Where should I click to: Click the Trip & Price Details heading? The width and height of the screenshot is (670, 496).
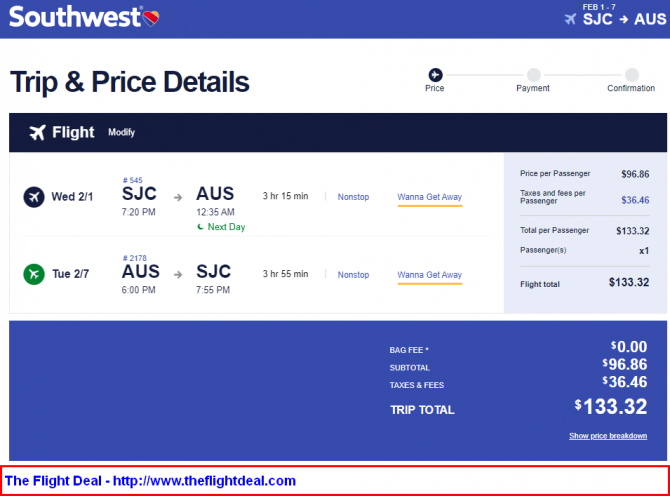click(129, 82)
